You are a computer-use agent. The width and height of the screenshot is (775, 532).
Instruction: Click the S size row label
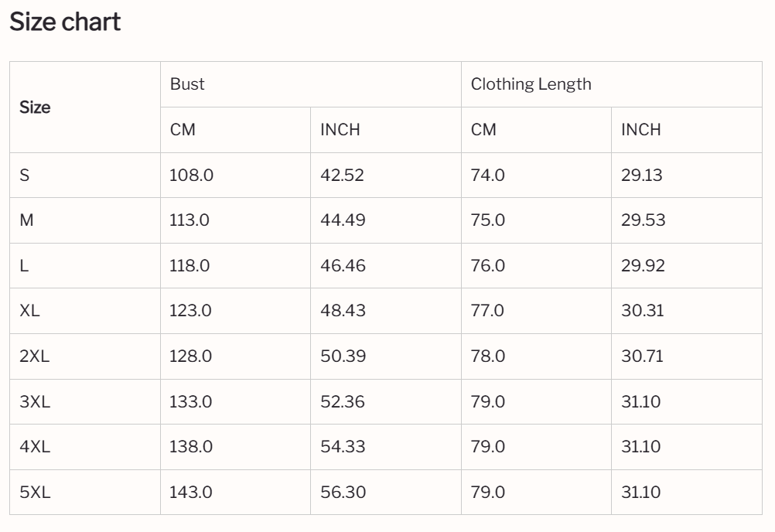pyautogui.click(x=25, y=176)
